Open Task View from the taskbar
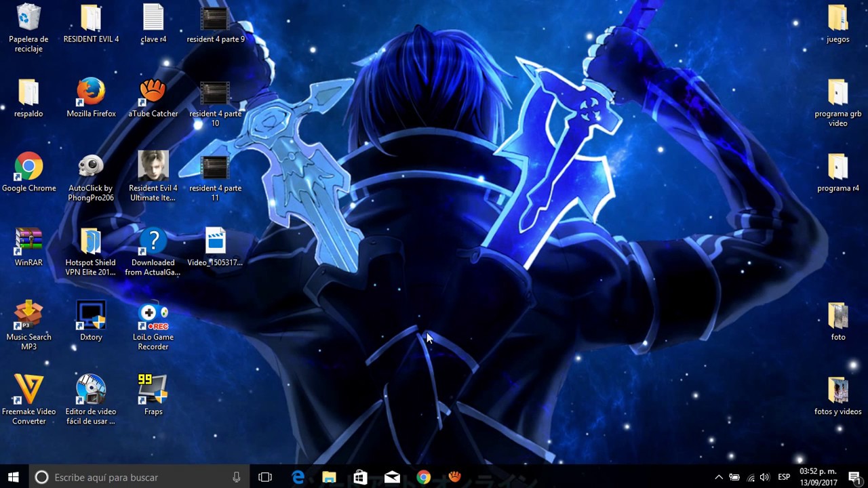The height and width of the screenshot is (488, 868). click(x=265, y=477)
